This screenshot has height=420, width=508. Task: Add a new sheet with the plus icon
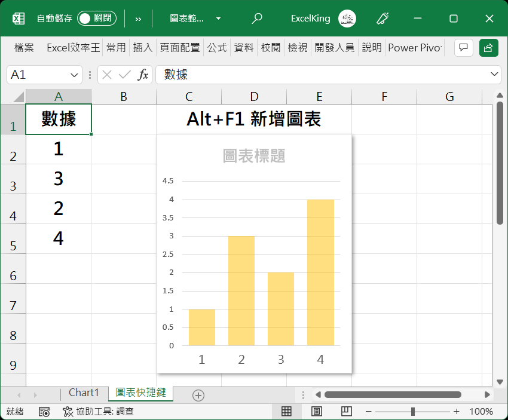[x=198, y=395]
